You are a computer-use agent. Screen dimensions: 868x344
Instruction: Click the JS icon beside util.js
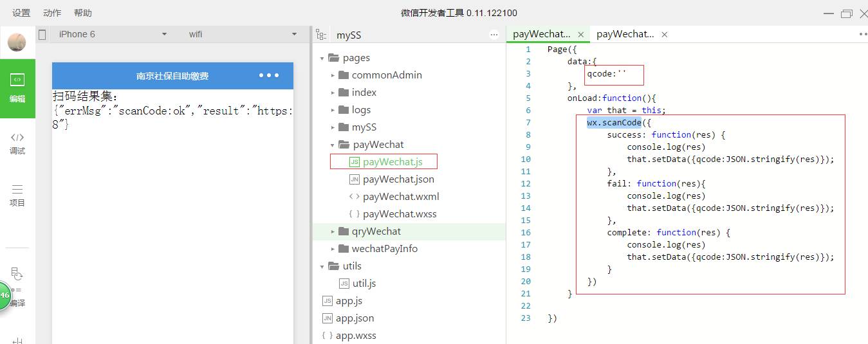(344, 284)
